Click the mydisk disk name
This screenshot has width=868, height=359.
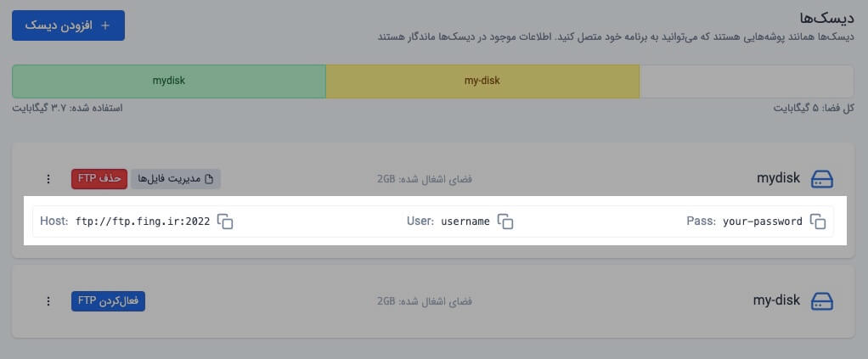pos(778,179)
